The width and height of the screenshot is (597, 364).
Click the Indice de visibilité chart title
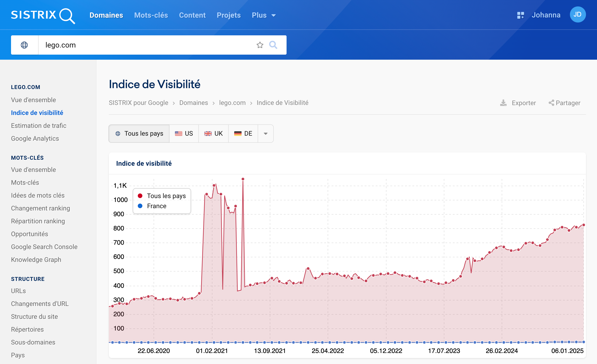[144, 163]
